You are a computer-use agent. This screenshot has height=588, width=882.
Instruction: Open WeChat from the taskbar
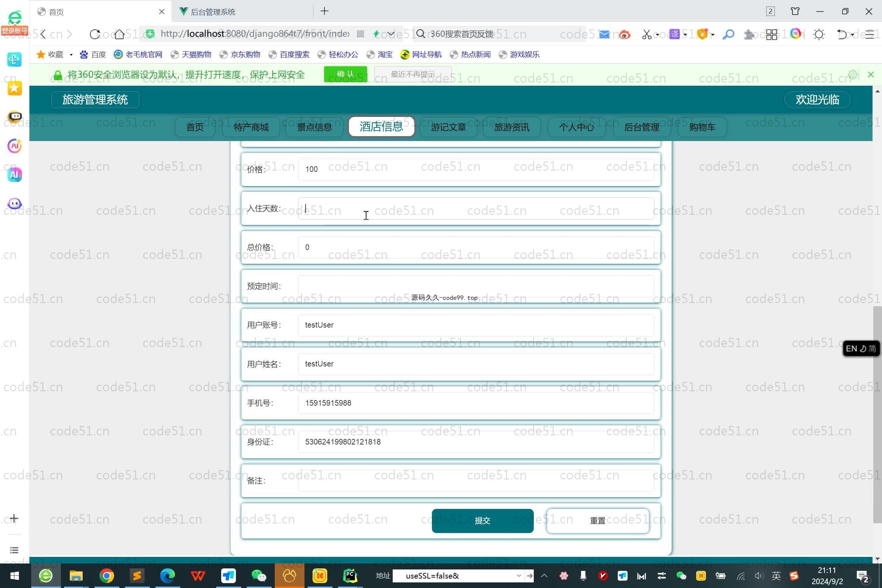pyautogui.click(x=258, y=576)
